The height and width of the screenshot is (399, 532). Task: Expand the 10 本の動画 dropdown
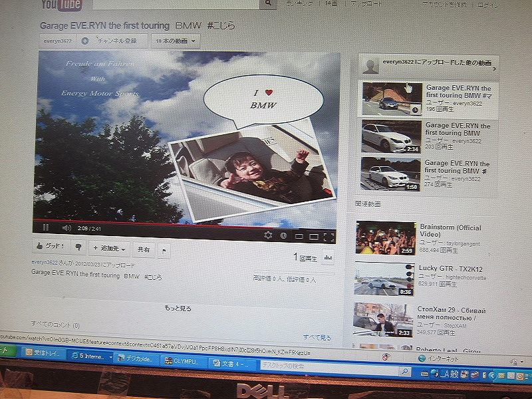point(176,41)
